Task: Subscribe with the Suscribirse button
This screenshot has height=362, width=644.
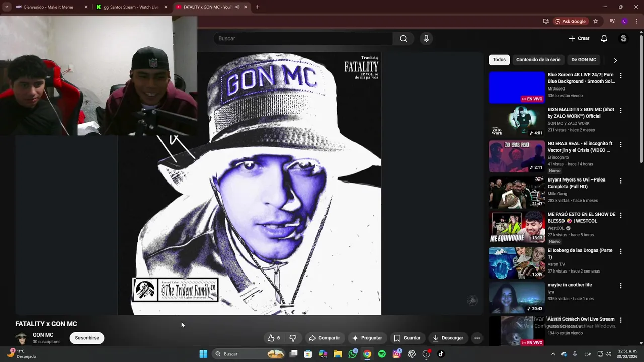Action: pos(87,338)
